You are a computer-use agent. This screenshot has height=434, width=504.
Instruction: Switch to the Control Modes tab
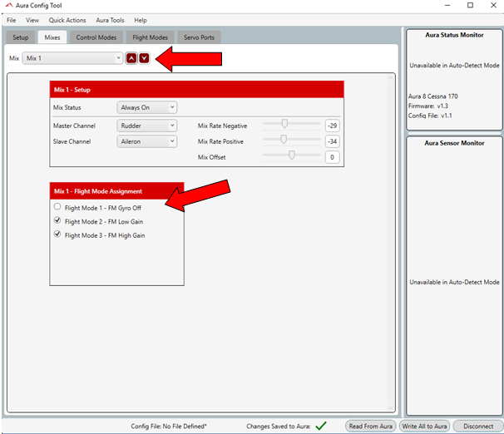96,37
